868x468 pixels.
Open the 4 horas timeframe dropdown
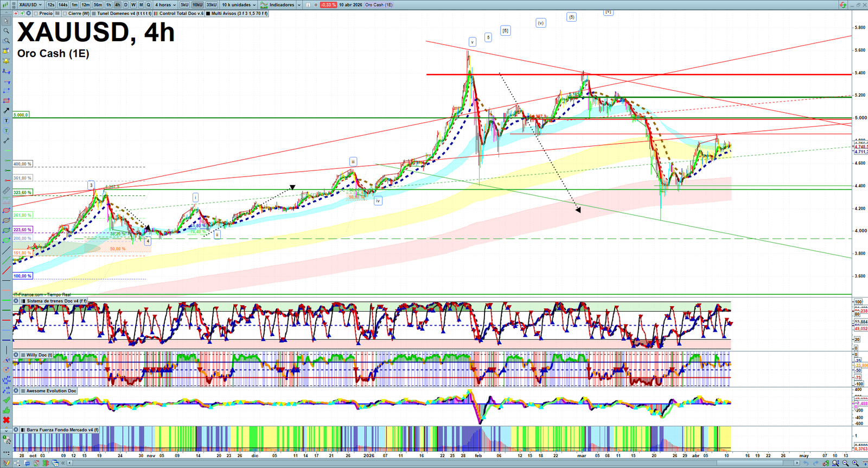point(165,5)
